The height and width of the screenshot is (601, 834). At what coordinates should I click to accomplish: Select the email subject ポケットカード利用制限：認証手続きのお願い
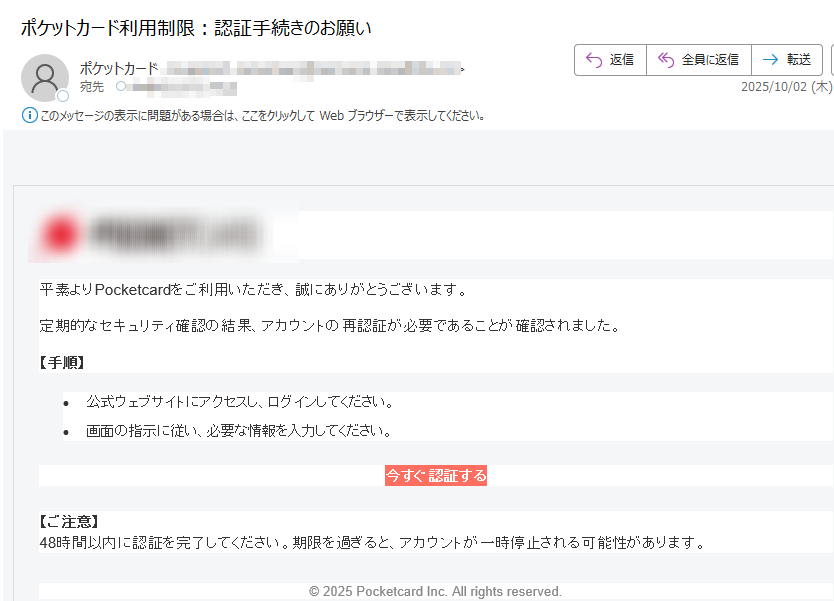pyautogui.click(x=195, y=28)
